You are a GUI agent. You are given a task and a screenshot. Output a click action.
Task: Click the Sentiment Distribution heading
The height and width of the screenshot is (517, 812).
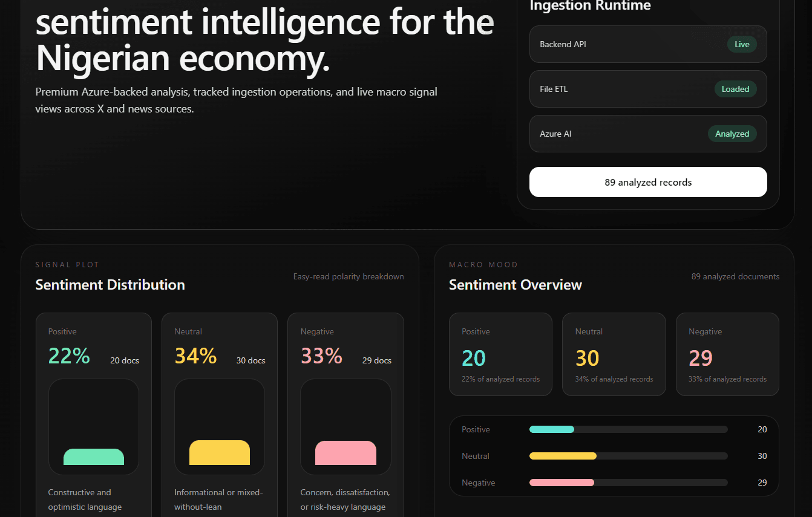pyautogui.click(x=110, y=285)
